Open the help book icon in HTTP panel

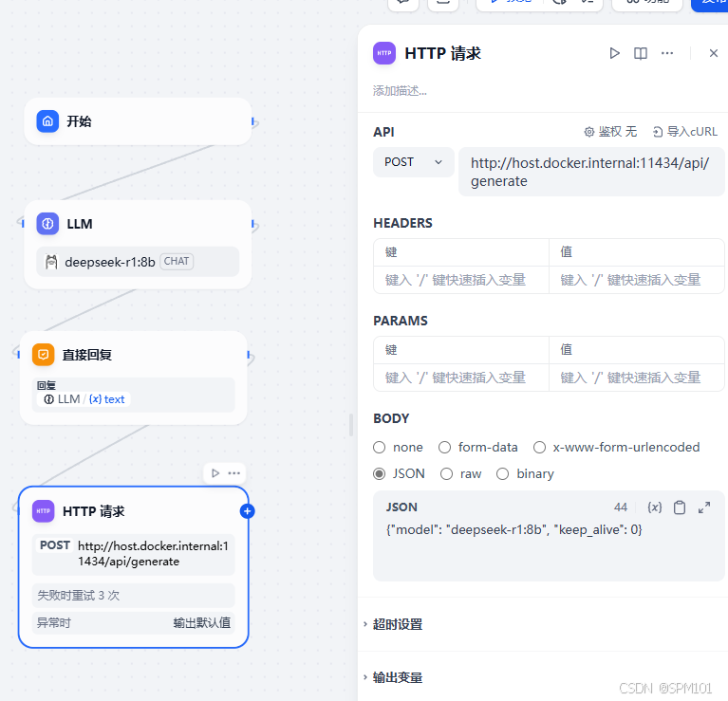(x=641, y=53)
